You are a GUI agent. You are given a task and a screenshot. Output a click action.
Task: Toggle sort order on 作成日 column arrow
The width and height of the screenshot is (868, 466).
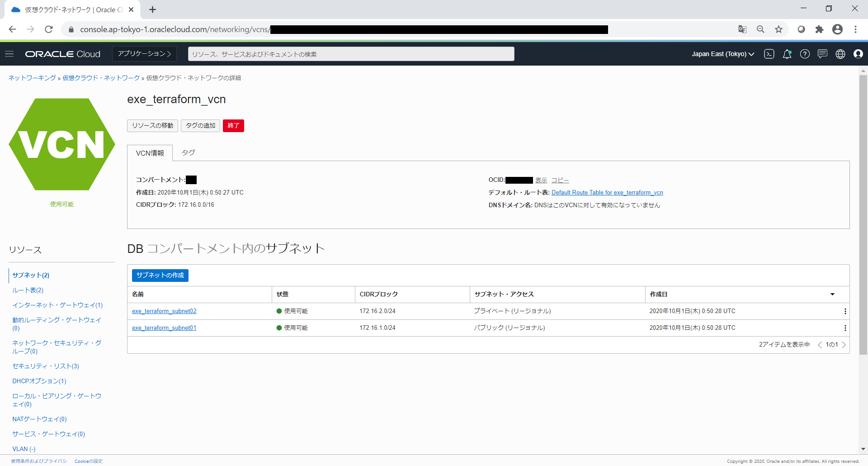click(832, 295)
